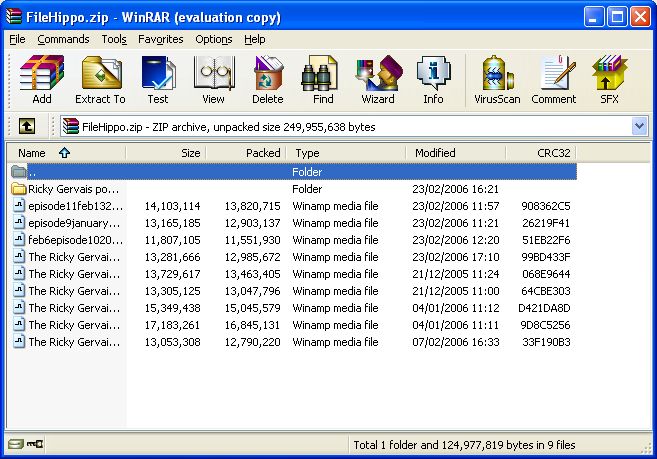657x459 pixels.
Task: Click modified date 23/02/2006 12:20
Action: (x=456, y=240)
